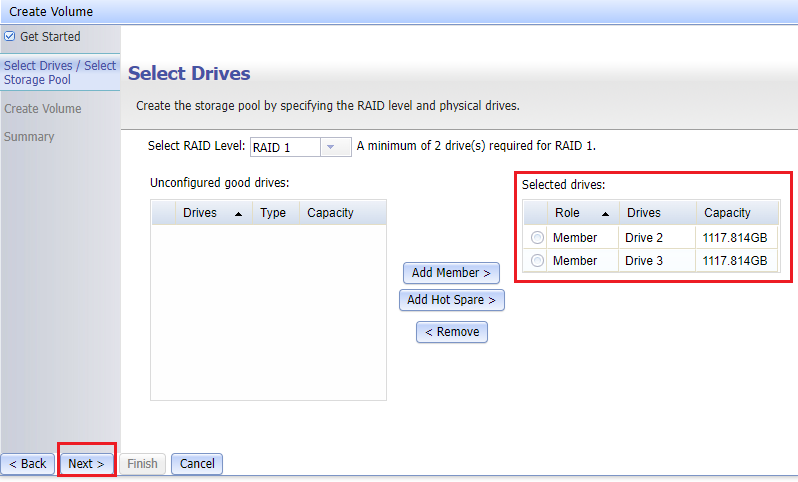
Task: Select the radio button for Drive 2
Action: (538, 238)
